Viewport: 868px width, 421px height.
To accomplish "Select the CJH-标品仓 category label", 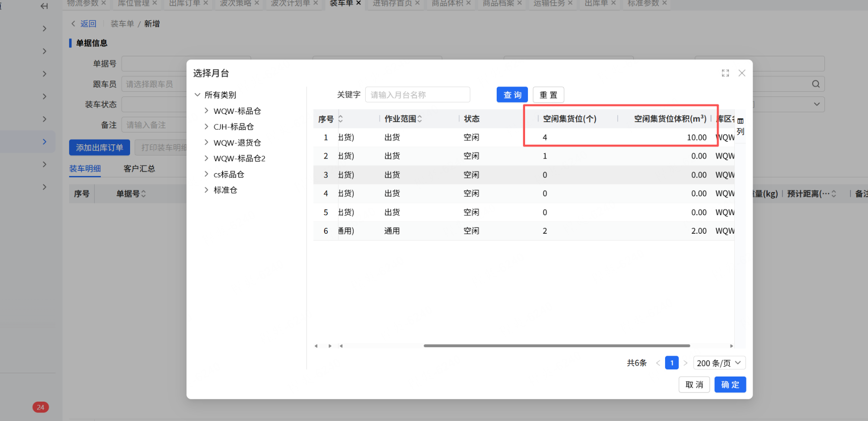I will click(x=234, y=126).
